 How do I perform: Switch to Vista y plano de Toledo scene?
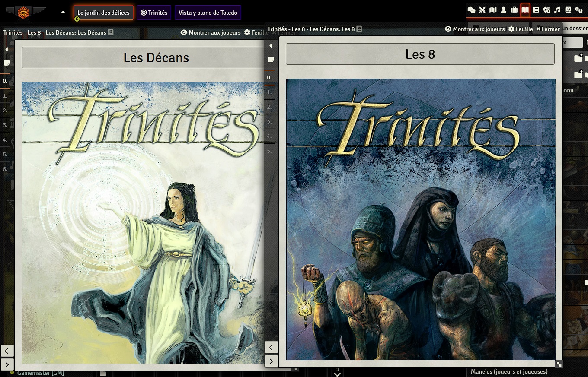208,13
